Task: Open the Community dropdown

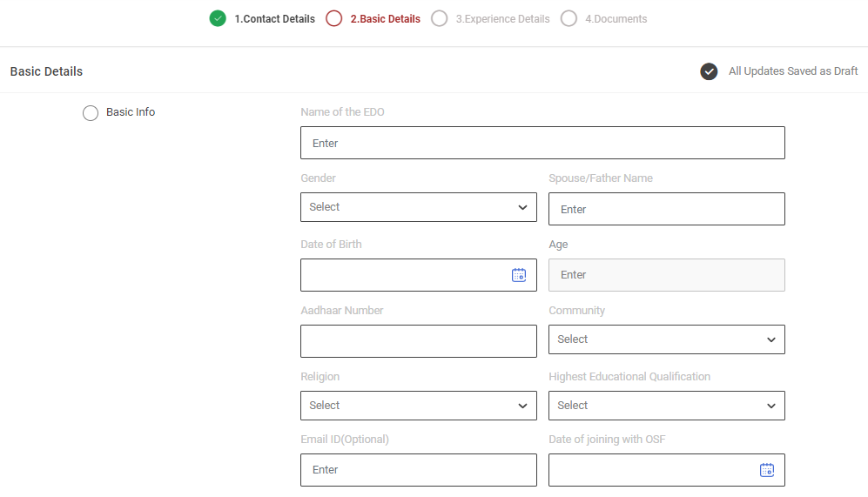Action: point(666,339)
